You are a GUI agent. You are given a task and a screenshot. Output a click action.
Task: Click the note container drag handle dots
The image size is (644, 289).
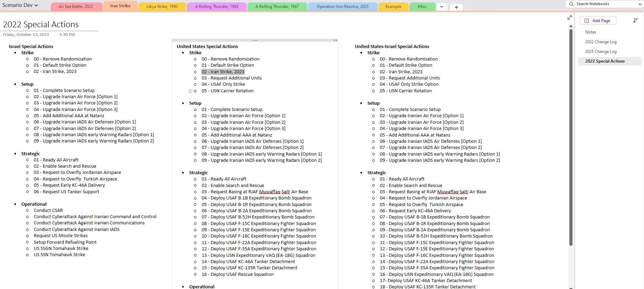click(255, 40)
